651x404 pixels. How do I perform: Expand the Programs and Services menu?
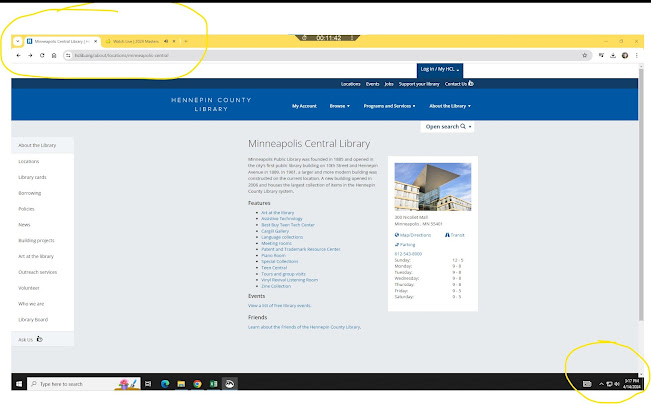click(x=389, y=106)
